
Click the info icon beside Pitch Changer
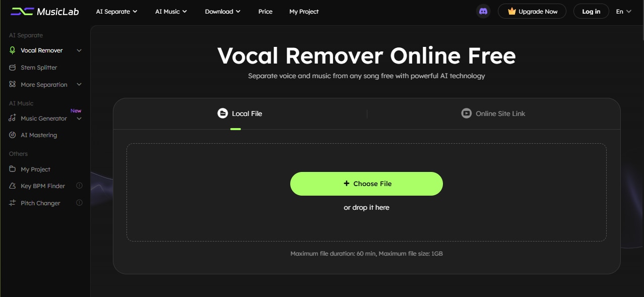point(79,203)
